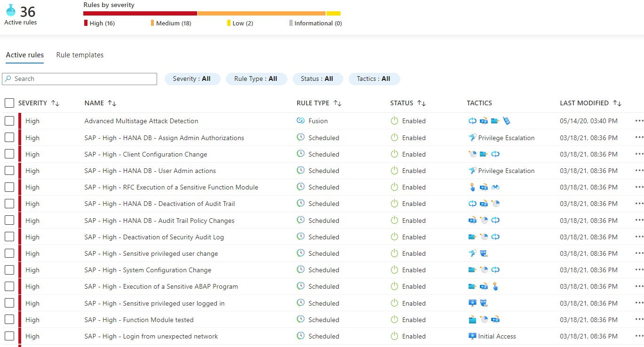Open the Tactics filter dropdown
This screenshot has width=644, height=347.
coord(374,79)
